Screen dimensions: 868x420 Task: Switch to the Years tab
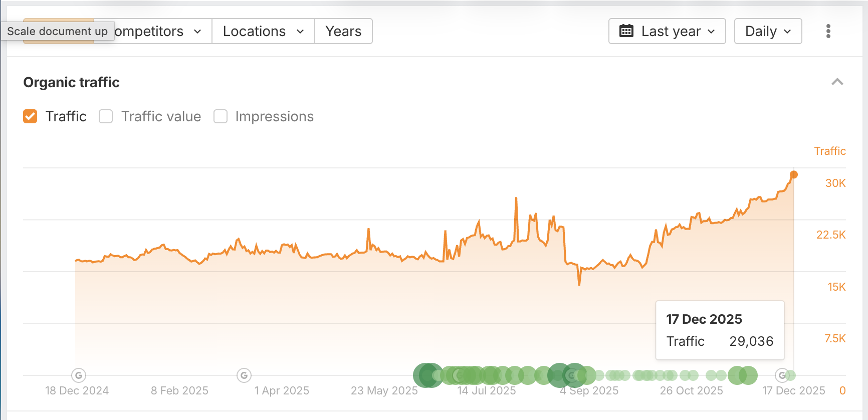pos(343,31)
